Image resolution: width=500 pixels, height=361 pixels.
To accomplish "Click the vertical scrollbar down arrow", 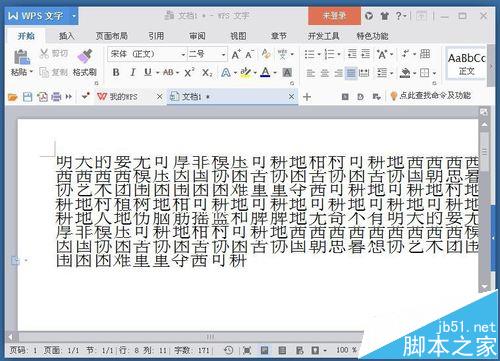I will [484, 287].
